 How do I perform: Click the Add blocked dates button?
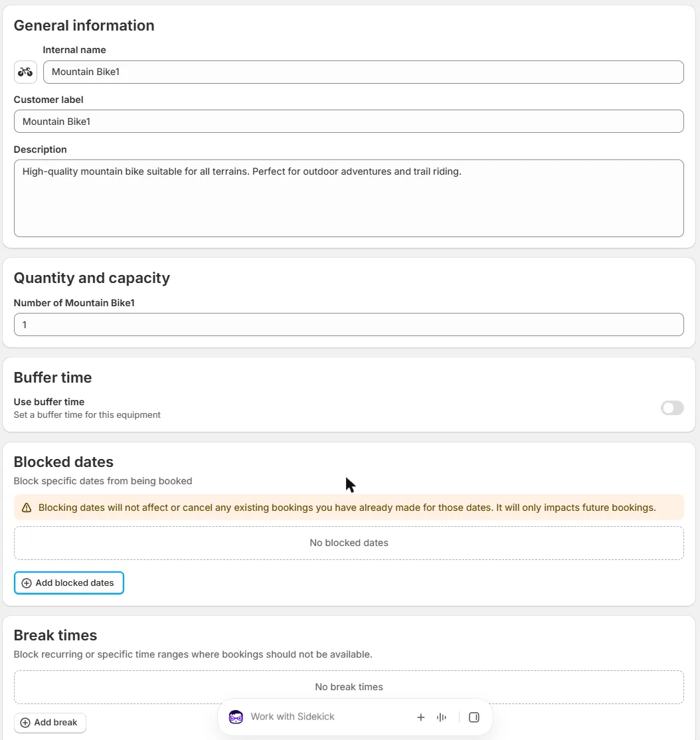(x=69, y=583)
